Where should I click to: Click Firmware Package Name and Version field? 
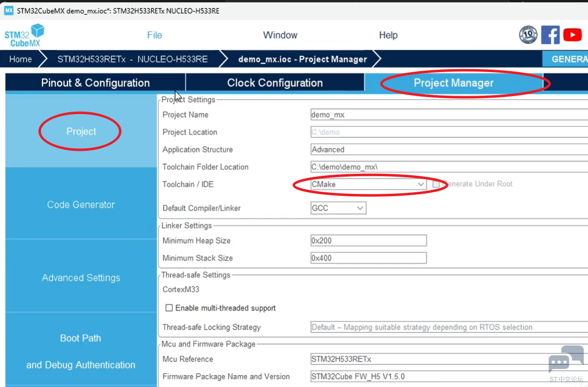[x=449, y=376]
